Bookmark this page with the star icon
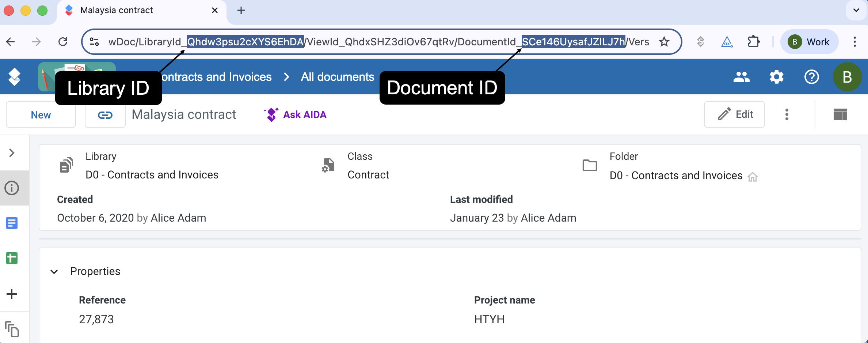This screenshot has width=868, height=343. click(x=664, y=42)
